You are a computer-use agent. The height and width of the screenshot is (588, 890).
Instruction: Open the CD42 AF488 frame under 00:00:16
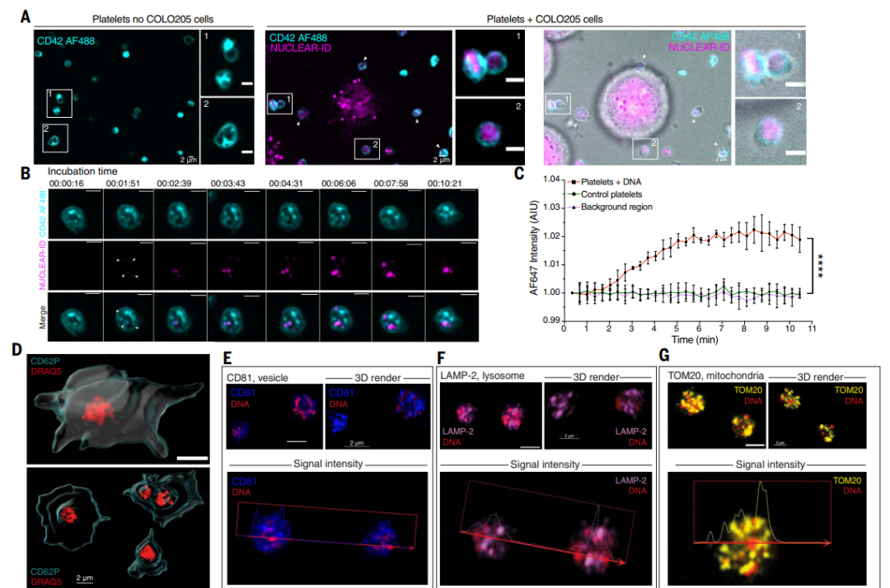76,214
